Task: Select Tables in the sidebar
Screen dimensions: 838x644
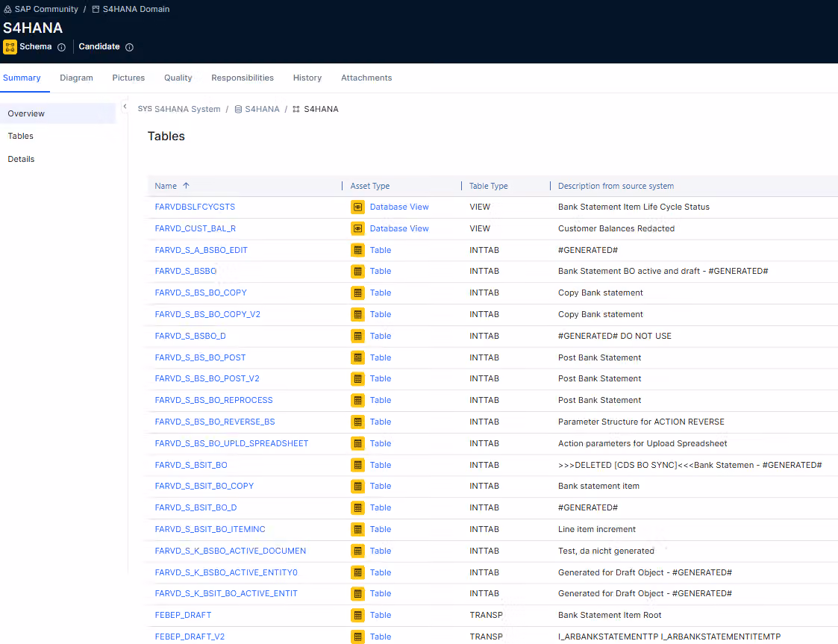Action: (x=20, y=137)
